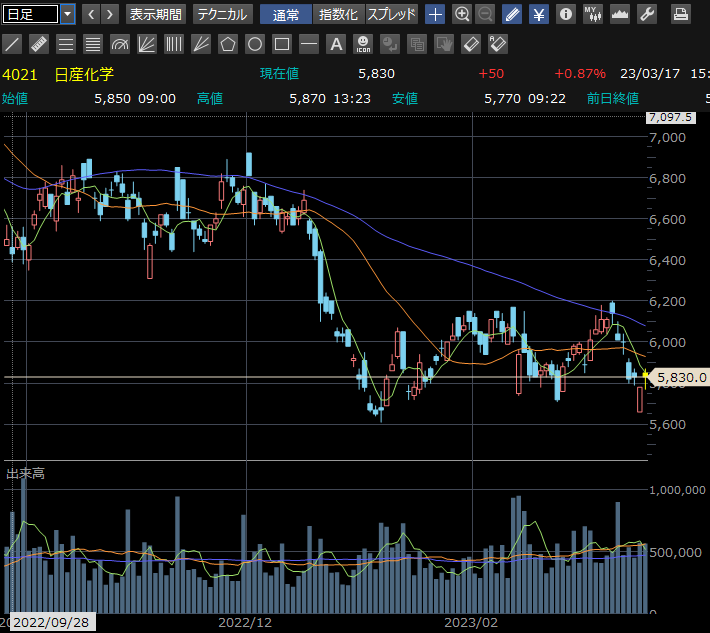Screen dimensions: 710x633
Task: Zoom in the chart with magnifier plus
Action: 462,14
